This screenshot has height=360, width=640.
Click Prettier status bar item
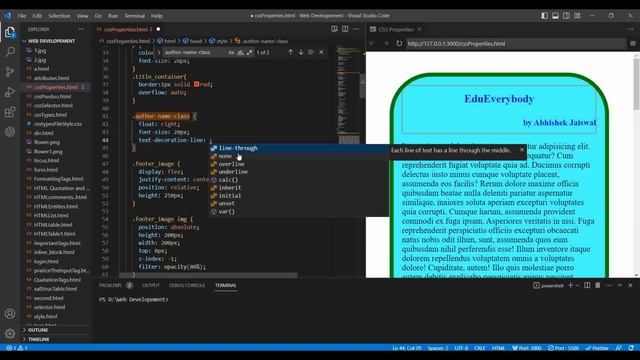[x=597, y=348]
